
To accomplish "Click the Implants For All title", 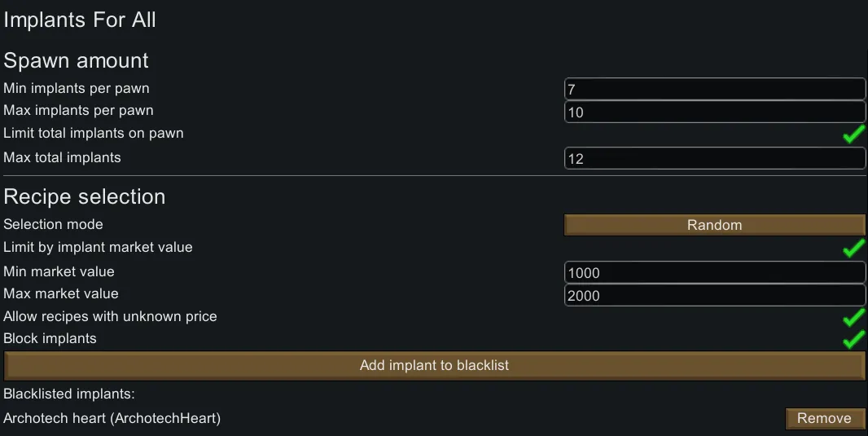I will point(80,20).
